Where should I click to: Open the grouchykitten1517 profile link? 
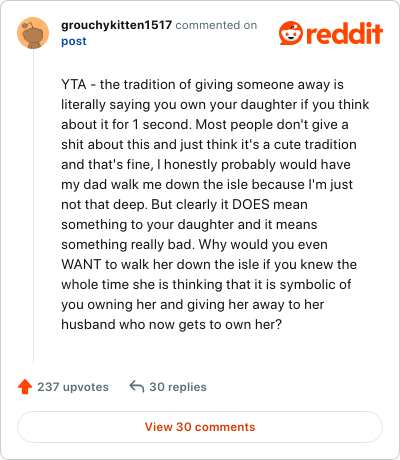(x=116, y=25)
